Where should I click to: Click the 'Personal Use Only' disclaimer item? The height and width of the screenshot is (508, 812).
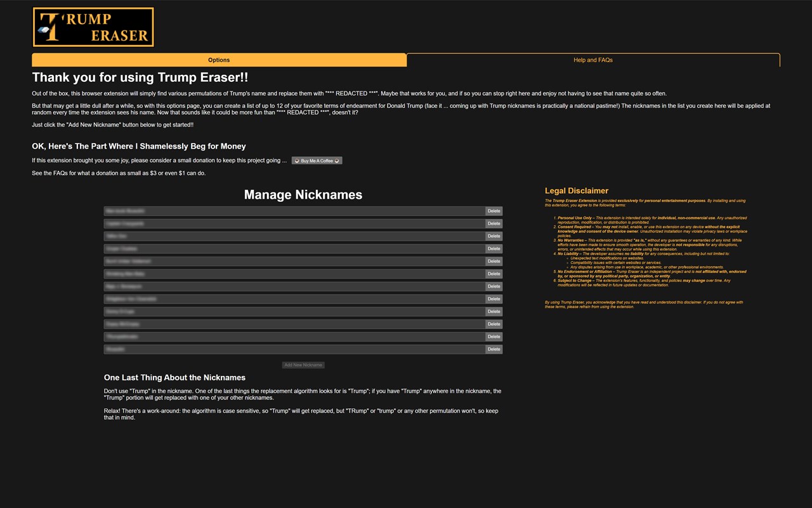pos(652,220)
